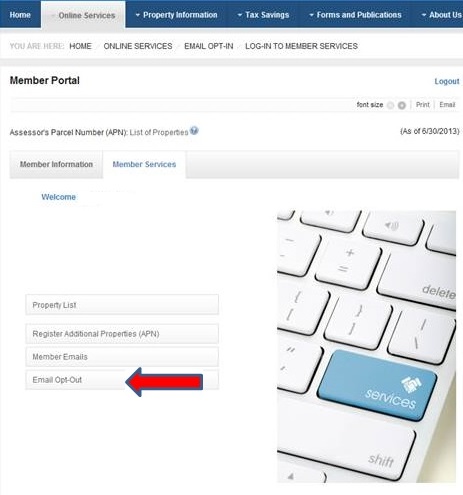
Task: Switch to the Member Information tab
Action: pyautogui.click(x=56, y=164)
